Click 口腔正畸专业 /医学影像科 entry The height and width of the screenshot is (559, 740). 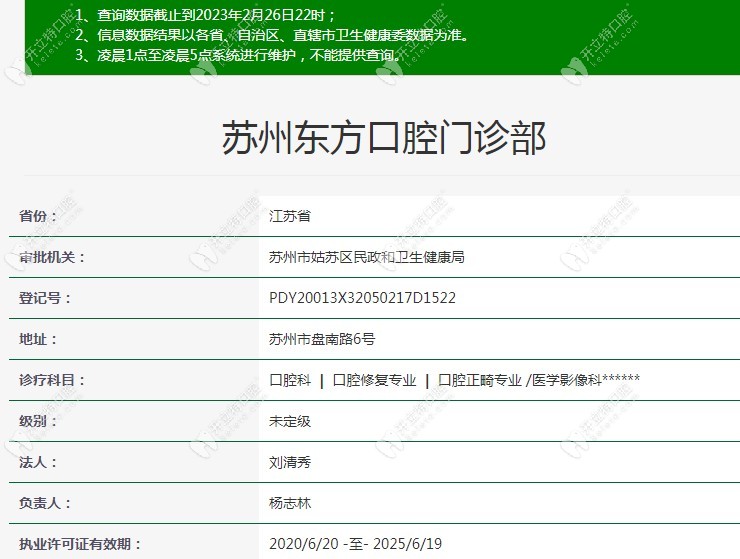click(539, 380)
